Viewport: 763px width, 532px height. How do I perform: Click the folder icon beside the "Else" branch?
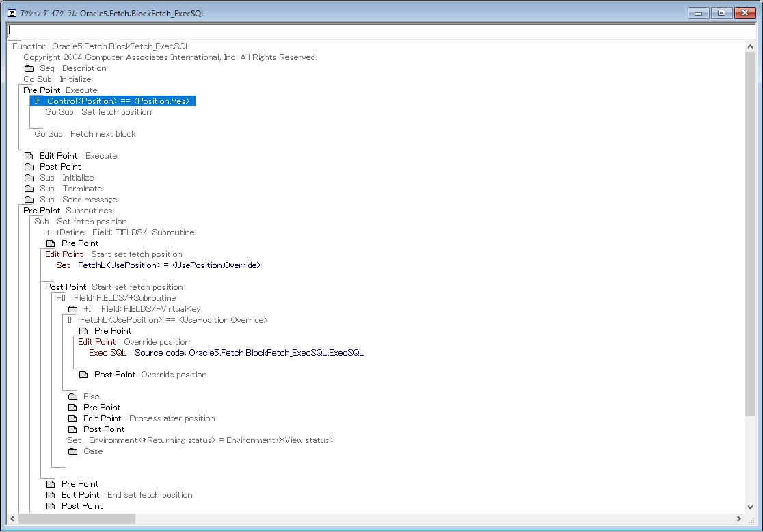coord(73,396)
